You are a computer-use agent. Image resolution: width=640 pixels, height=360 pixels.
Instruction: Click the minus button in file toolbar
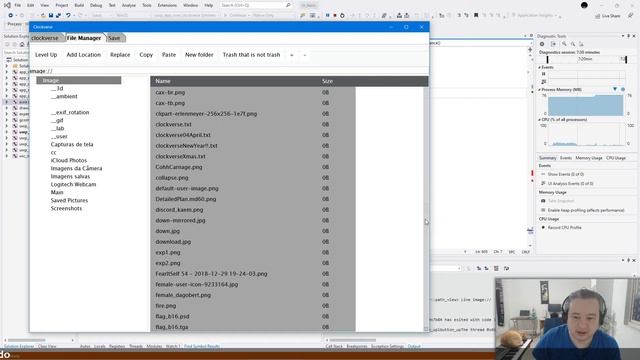point(305,55)
